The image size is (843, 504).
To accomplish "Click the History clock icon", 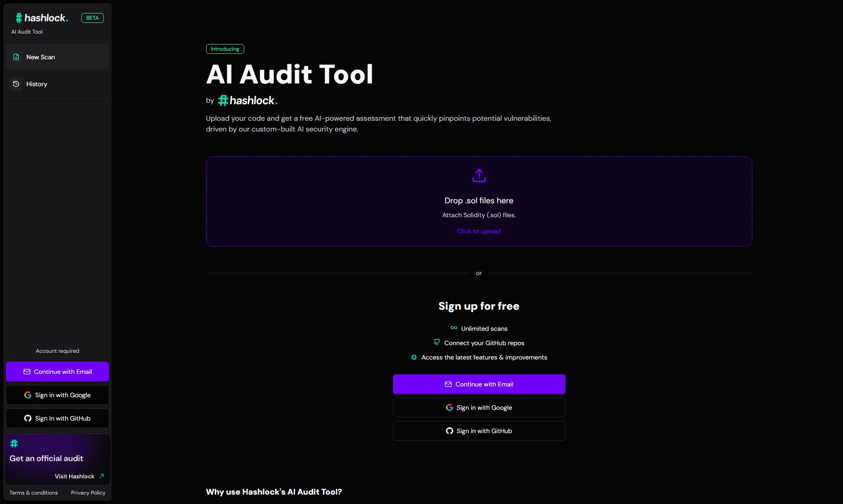I will pos(16,84).
